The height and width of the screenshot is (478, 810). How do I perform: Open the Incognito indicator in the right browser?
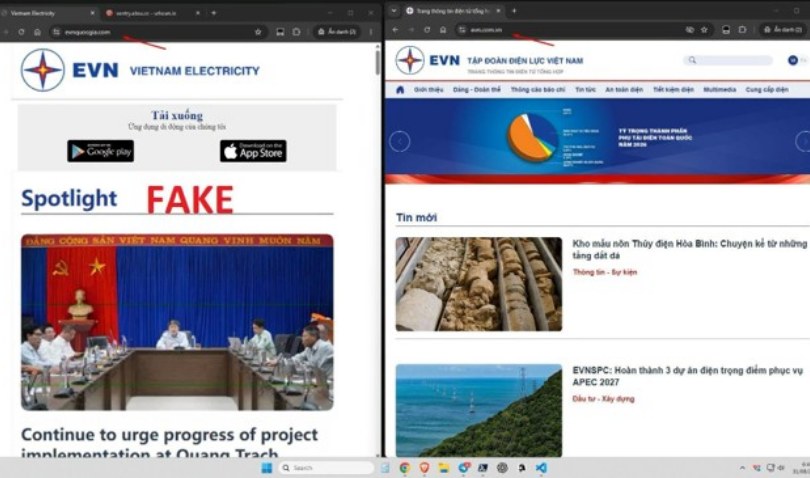(x=783, y=30)
